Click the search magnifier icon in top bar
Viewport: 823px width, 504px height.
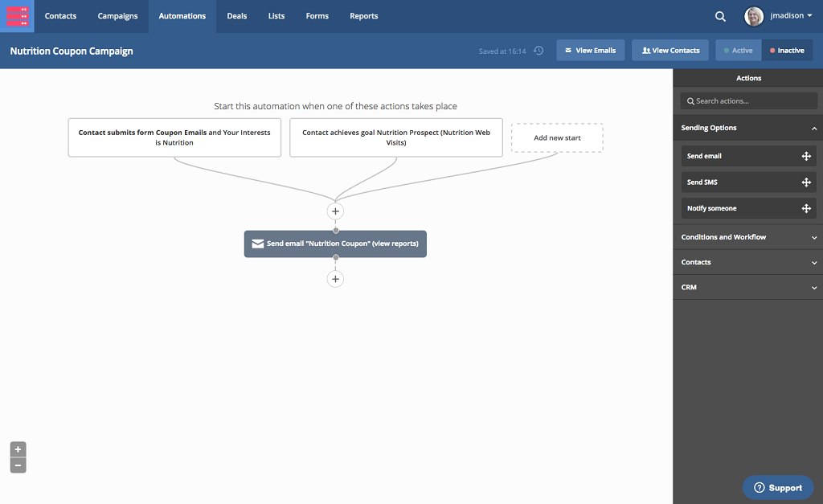720,16
